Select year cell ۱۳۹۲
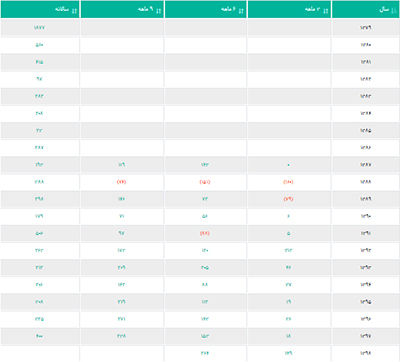The image size is (400, 362). (x=366, y=250)
